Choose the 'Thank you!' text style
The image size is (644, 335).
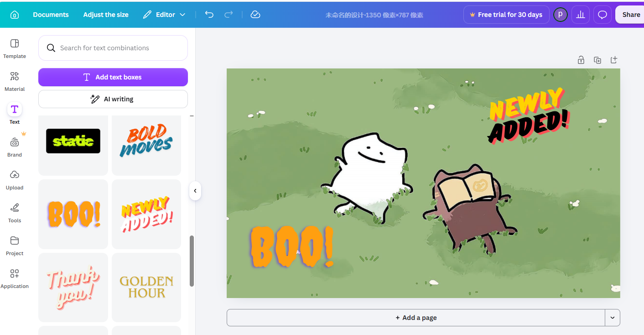[x=73, y=288]
